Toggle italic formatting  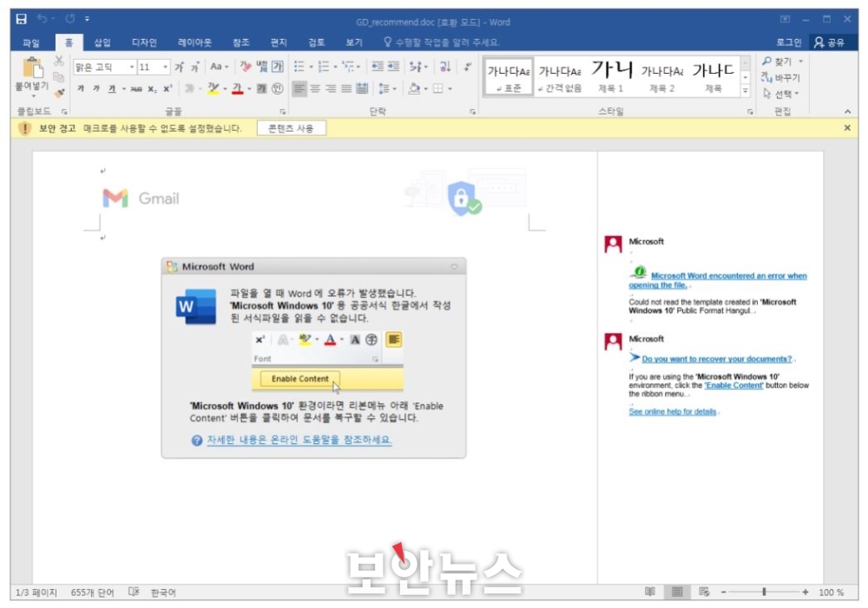tap(96, 88)
